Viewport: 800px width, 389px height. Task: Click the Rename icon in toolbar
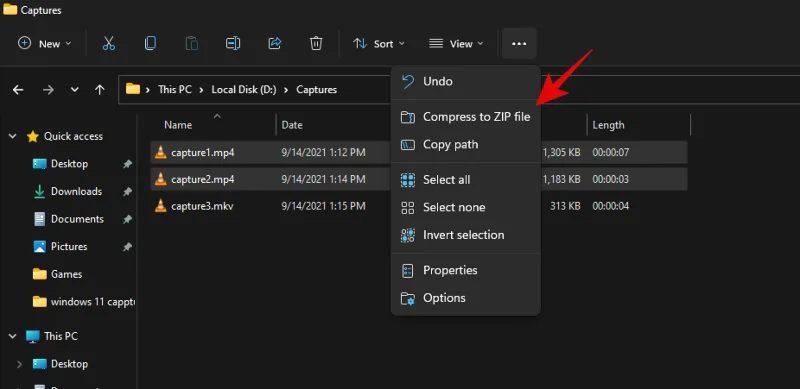[x=233, y=43]
